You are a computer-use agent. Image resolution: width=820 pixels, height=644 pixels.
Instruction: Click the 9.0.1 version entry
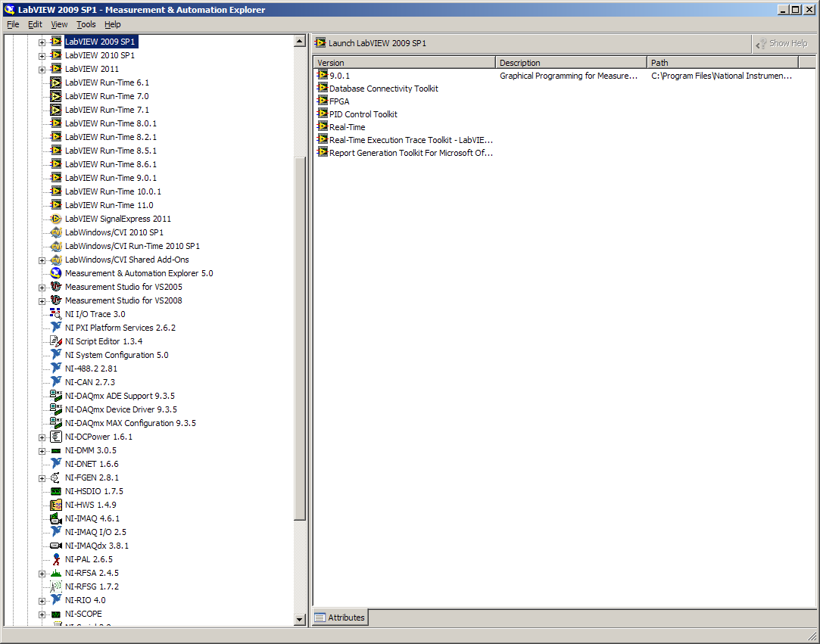point(339,76)
